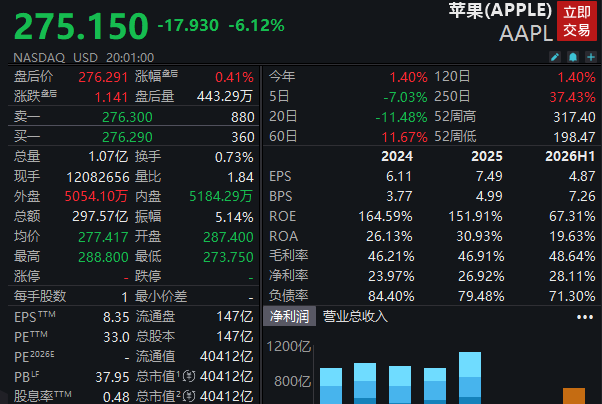Click the 2025 净利率 value 26.92%
This screenshot has width=602, height=404.
[x=481, y=277]
